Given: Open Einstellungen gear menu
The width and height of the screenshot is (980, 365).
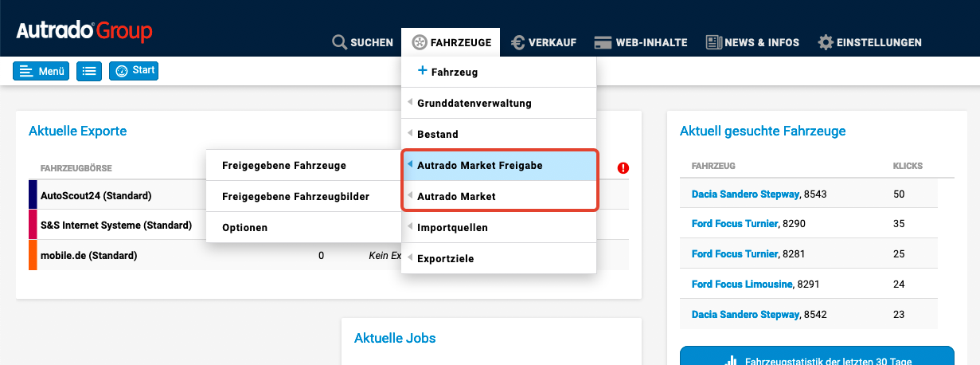Looking at the screenshot, I should pyautogui.click(x=870, y=42).
